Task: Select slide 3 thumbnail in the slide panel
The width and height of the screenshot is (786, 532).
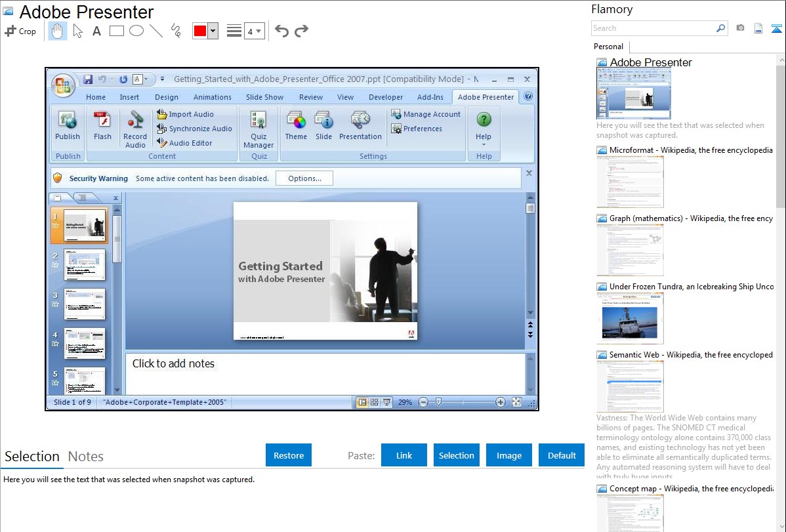Action: 85,304
